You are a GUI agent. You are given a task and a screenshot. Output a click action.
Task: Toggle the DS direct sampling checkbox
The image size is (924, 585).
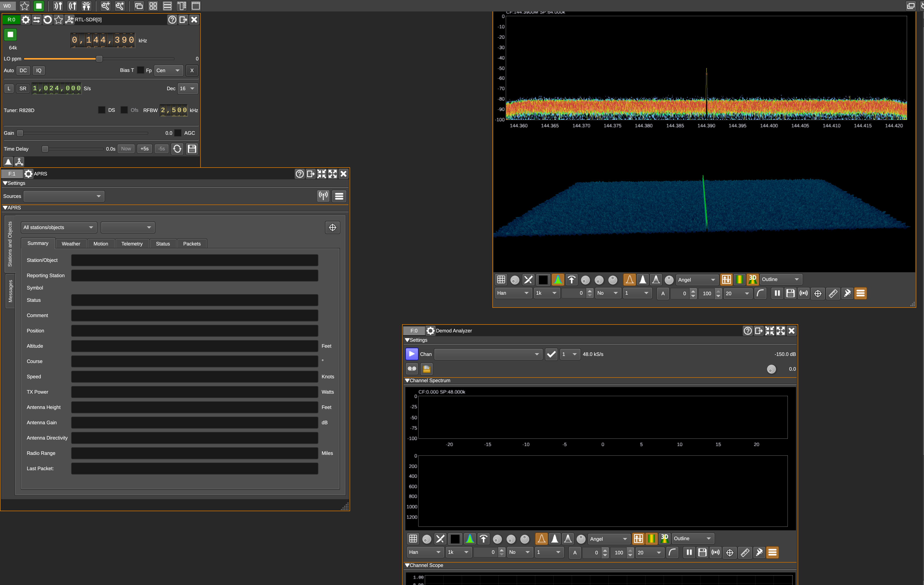click(102, 110)
